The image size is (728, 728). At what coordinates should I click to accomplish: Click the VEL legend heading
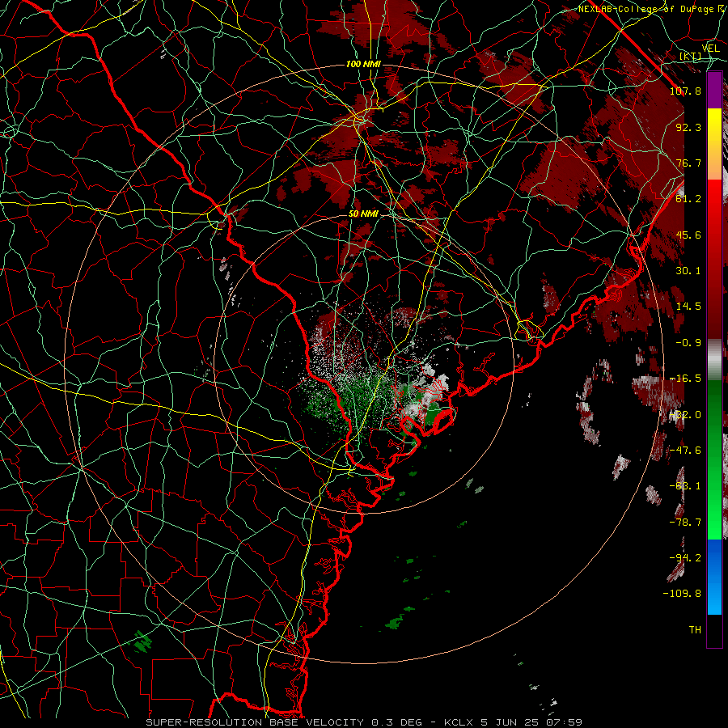pyautogui.click(x=711, y=49)
